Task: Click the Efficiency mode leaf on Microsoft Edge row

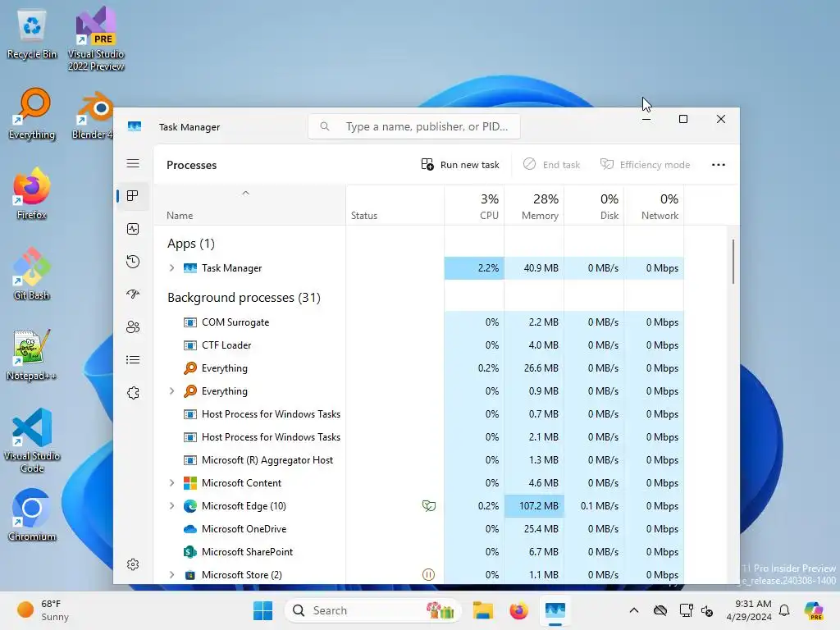Action: coord(428,505)
